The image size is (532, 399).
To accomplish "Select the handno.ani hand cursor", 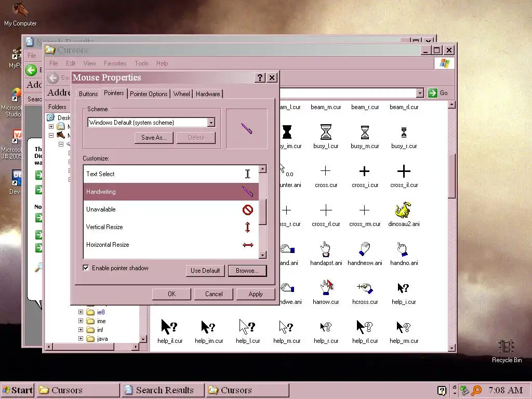I will (403, 249).
